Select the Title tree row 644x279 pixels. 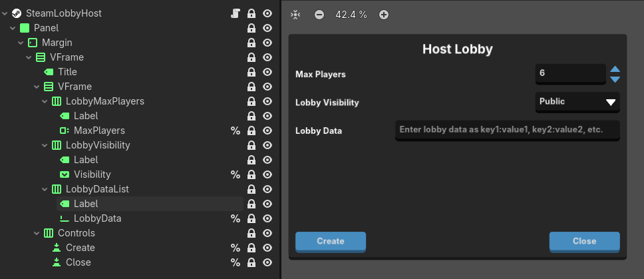click(x=142, y=72)
